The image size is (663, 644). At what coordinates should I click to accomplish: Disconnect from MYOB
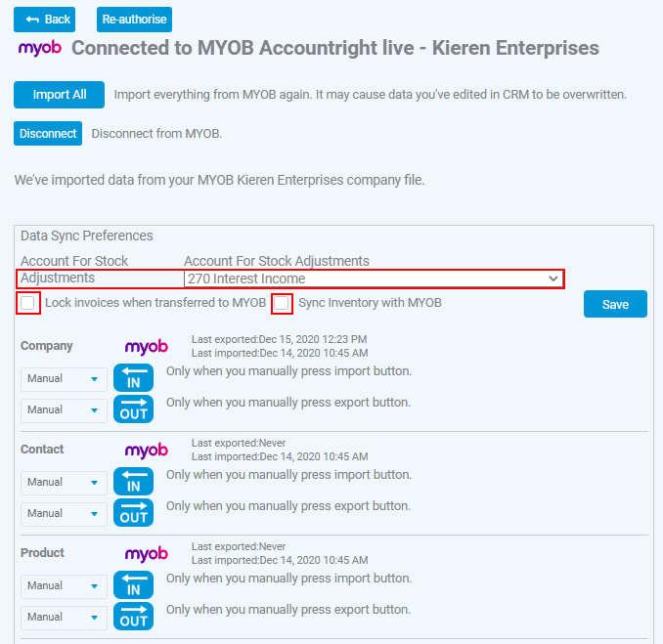click(x=48, y=134)
